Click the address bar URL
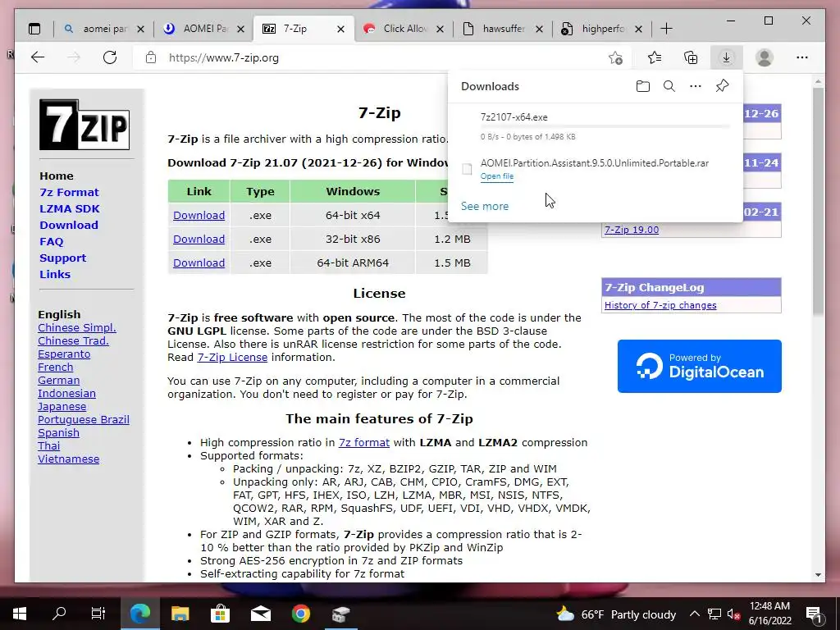Viewport: 840px width, 630px height. [x=223, y=58]
